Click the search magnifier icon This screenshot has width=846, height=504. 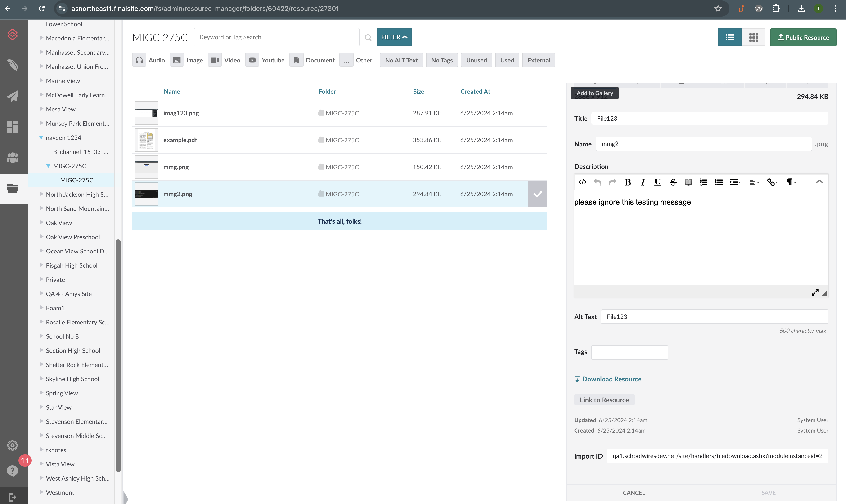tap(368, 37)
